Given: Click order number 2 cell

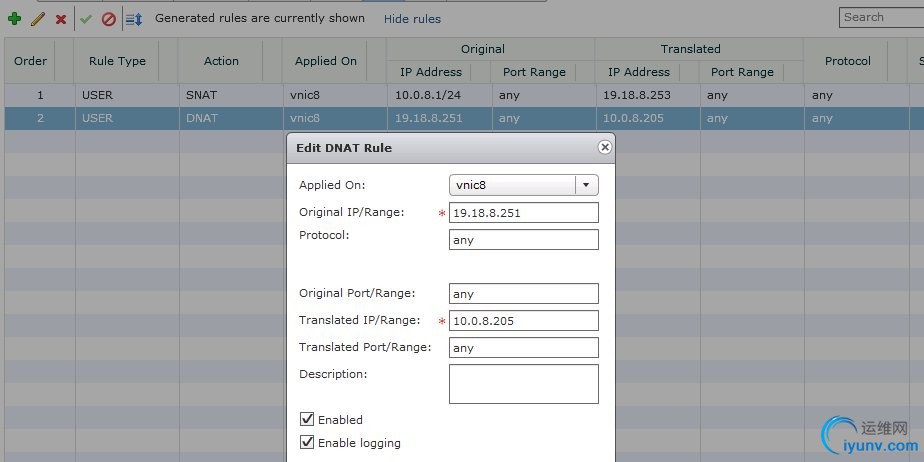Looking at the screenshot, I should [x=40, y=118].
